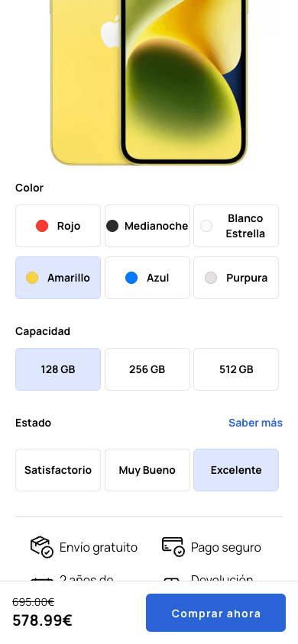Click the blue color dot
298x644 pixels.
tap(131, 278)
